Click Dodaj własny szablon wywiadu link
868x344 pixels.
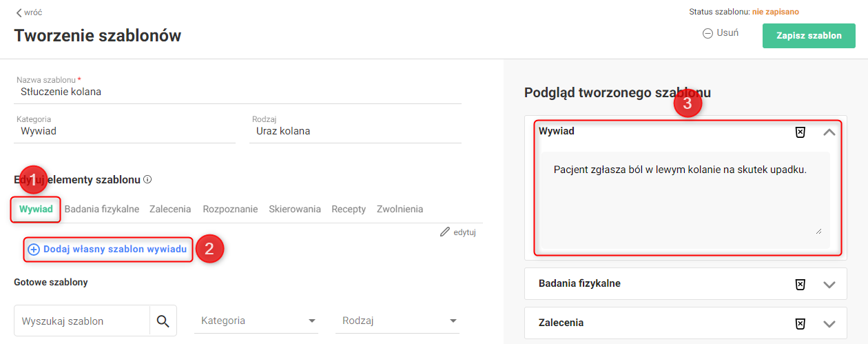pyautogui.click(x=107, y=250)
